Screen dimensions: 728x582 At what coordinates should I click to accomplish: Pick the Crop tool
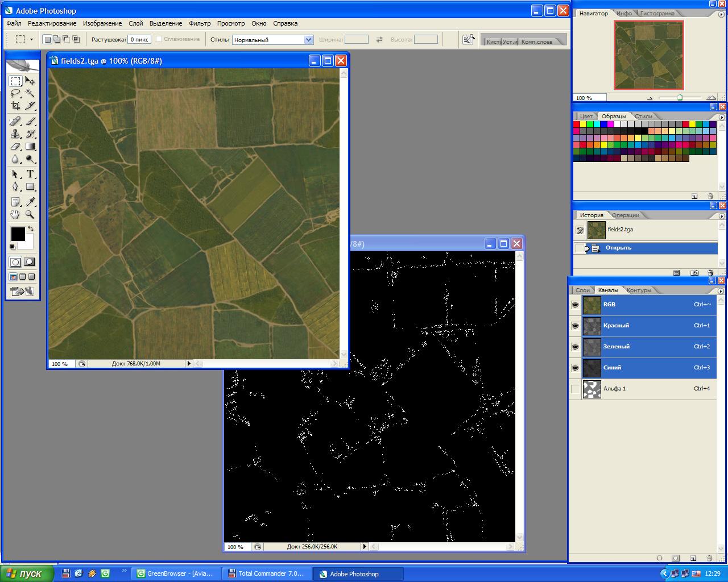(x=15, y=106)
